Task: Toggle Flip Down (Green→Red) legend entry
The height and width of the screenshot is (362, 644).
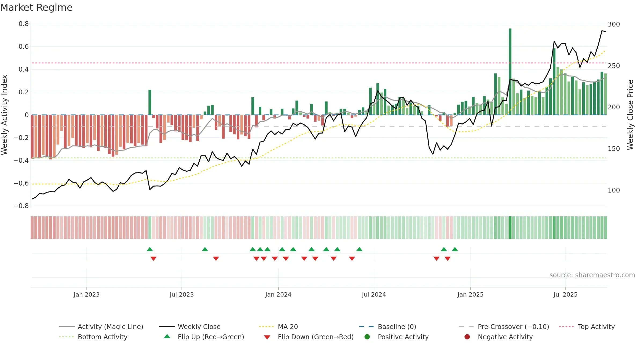Action: click(309, 337)
